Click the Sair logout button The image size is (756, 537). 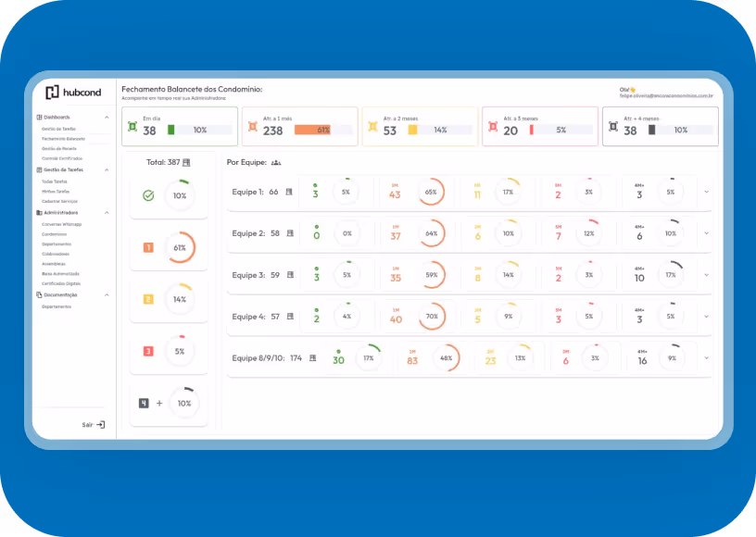(94, 424)
